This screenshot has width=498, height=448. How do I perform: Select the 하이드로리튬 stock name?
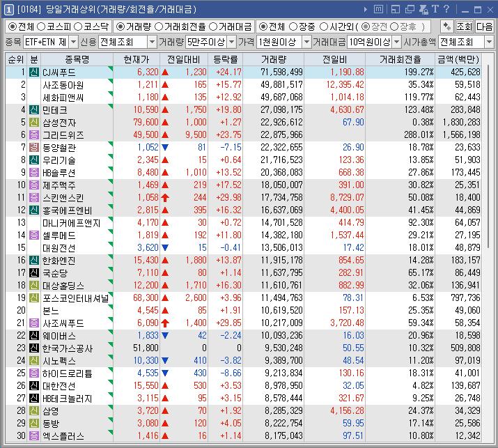pos(68,373)
